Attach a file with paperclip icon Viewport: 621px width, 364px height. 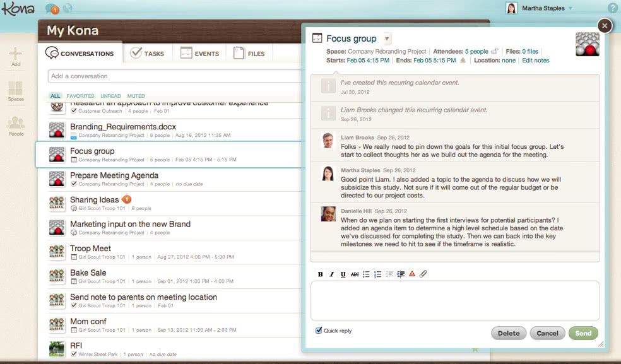[x=423, y=274]
